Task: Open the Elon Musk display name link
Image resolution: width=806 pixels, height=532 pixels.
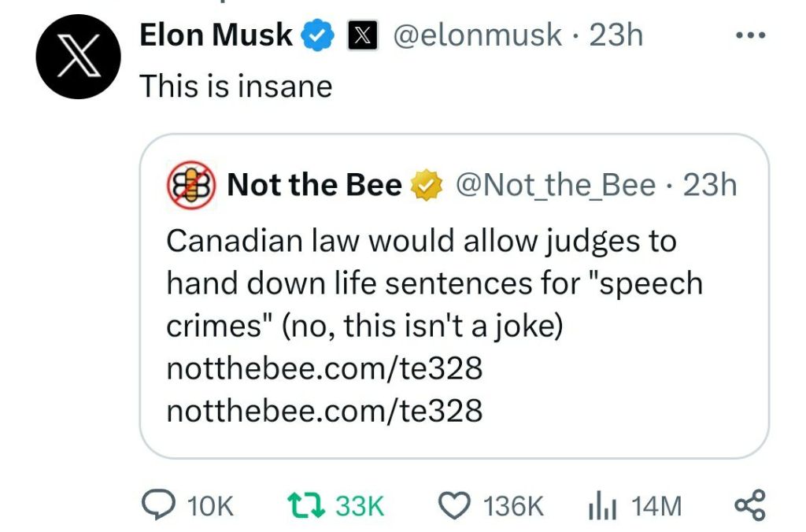Action: (x=216, y=35)
